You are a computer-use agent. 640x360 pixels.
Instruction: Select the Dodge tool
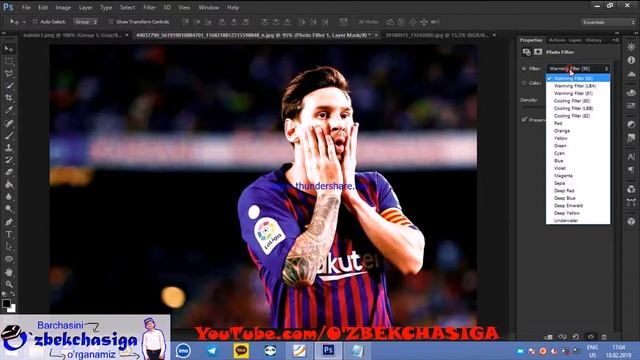click(9, 209)
